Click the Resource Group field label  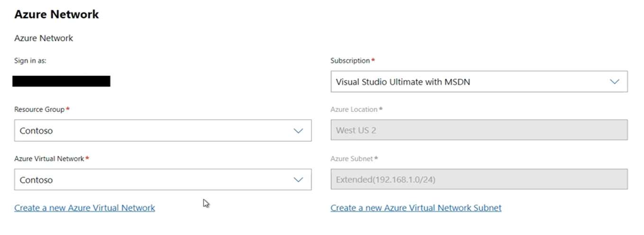coord(39,110)
